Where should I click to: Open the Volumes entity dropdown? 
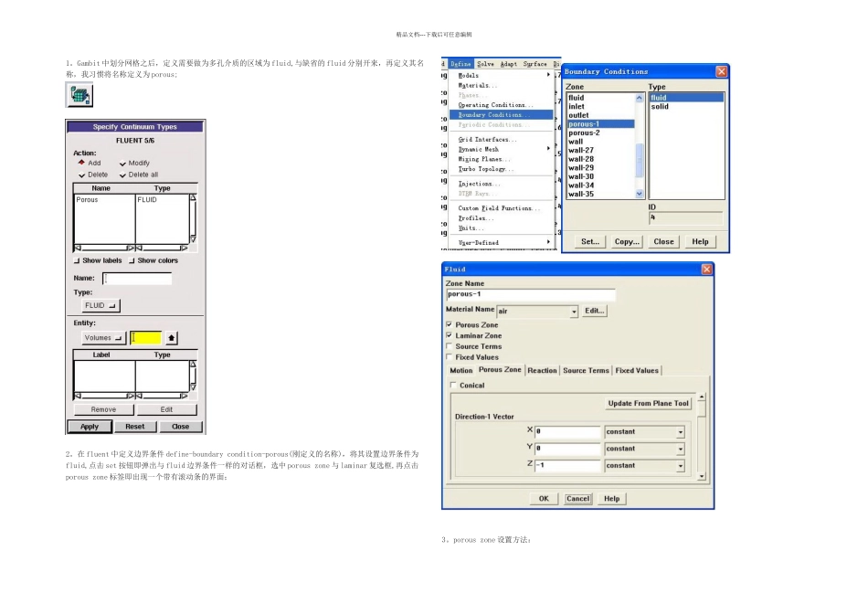click(103, 338)
